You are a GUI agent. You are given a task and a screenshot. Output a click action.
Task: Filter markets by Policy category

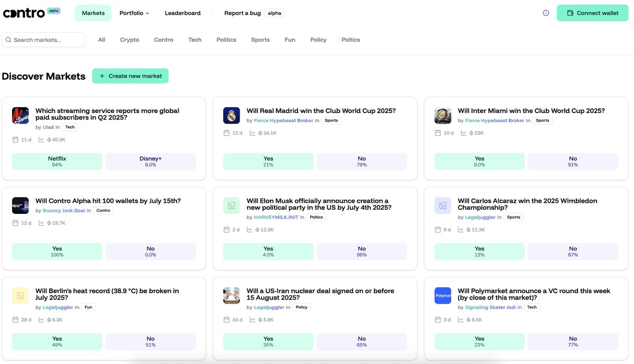319,40
